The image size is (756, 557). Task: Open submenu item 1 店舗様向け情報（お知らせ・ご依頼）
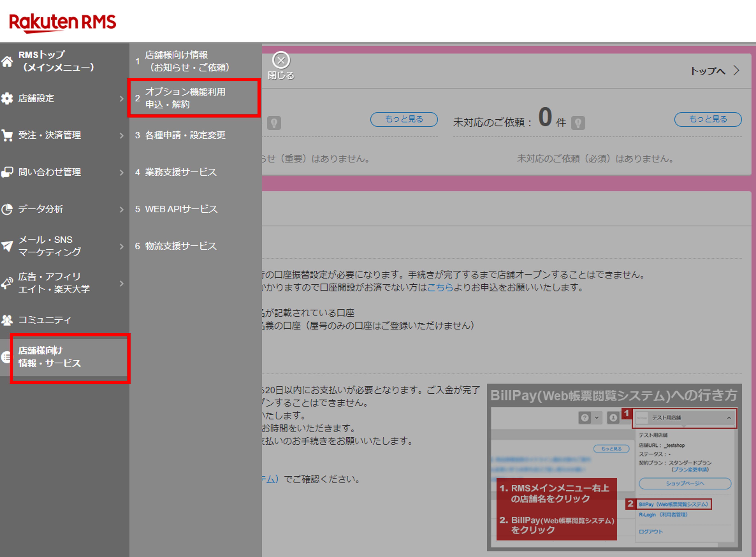click(x=195, y=61)
